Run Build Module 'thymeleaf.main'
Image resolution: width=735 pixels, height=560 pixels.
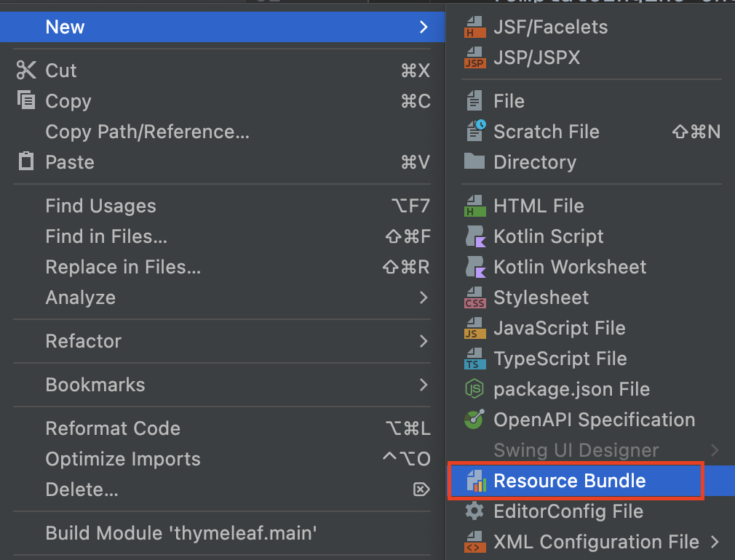(x=180, y=533)
